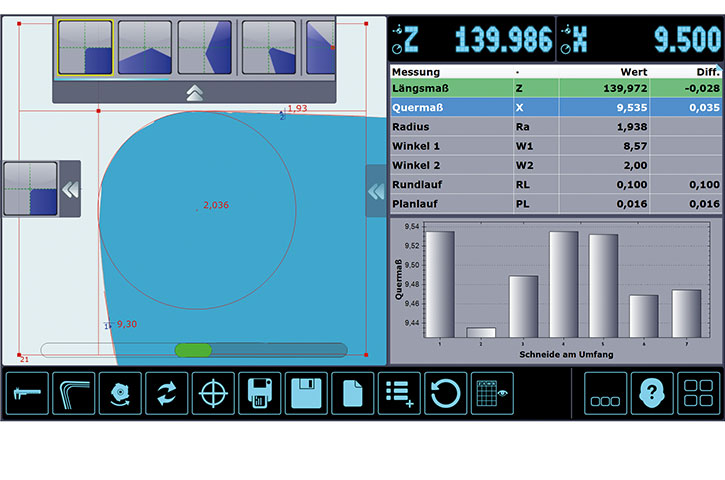Collapse the left side panel double arrow
The height and width of the screenshot is (480, 725).
click(x=70, y=189)
